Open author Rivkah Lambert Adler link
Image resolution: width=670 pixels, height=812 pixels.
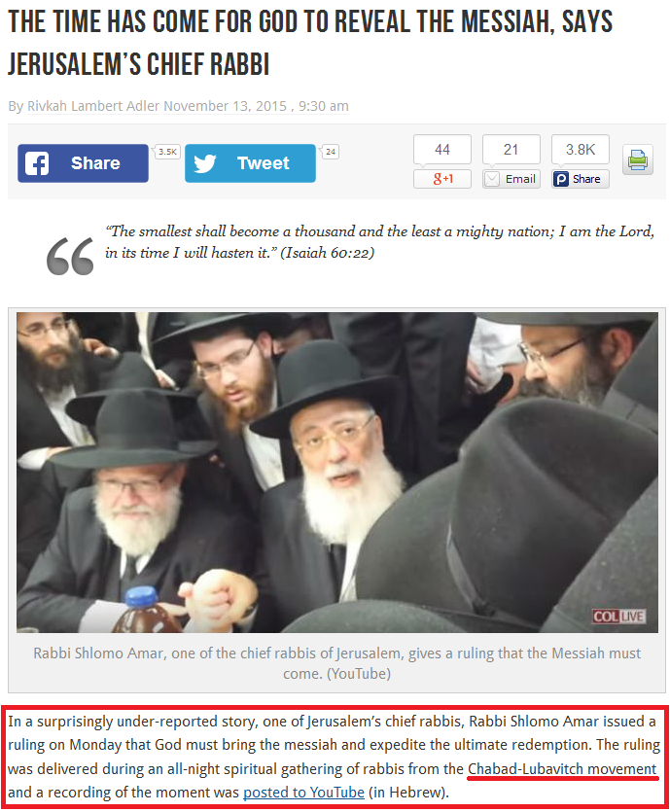coord(93,106)
